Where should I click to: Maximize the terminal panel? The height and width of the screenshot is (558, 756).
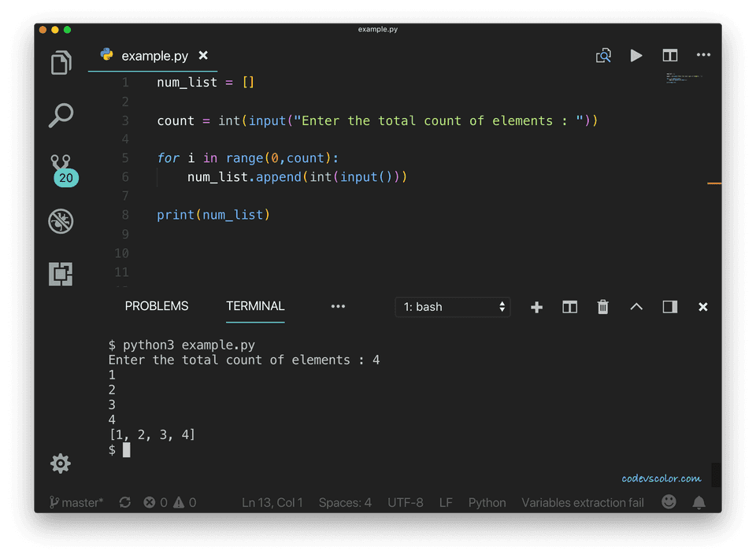[x=669, y=307]
